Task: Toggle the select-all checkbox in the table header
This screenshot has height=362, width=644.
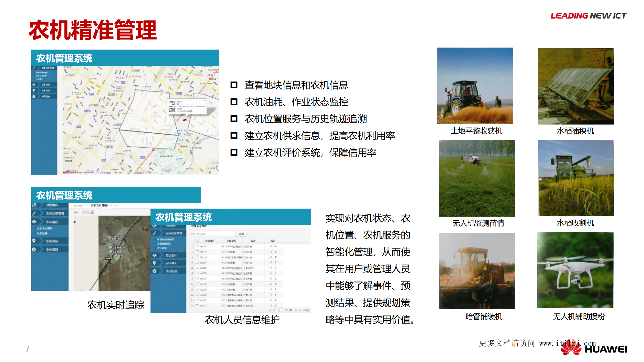Action: click(197, 241)
